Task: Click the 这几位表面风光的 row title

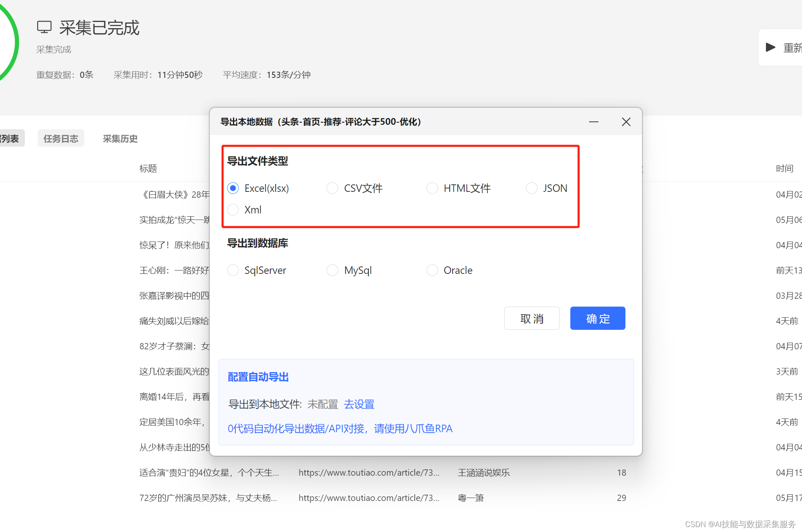Action: click(174, 372)
